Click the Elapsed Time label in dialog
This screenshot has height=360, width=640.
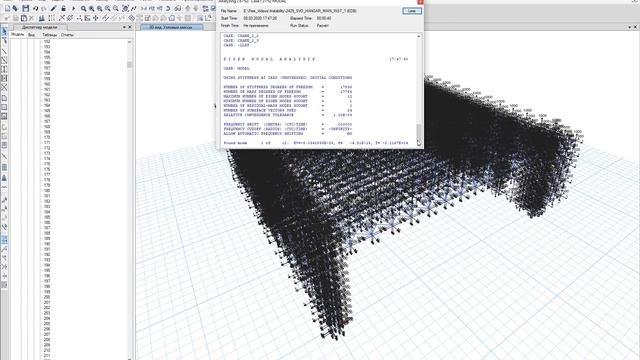301,18
